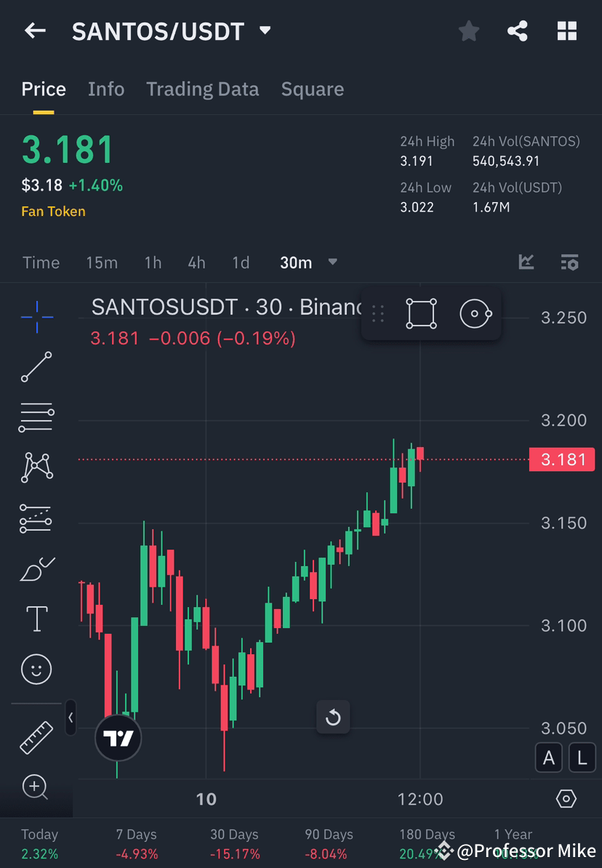Add SANTOS/USDT to favorites via star
Screen dimensions: 602x868
[x=468, y=31]
